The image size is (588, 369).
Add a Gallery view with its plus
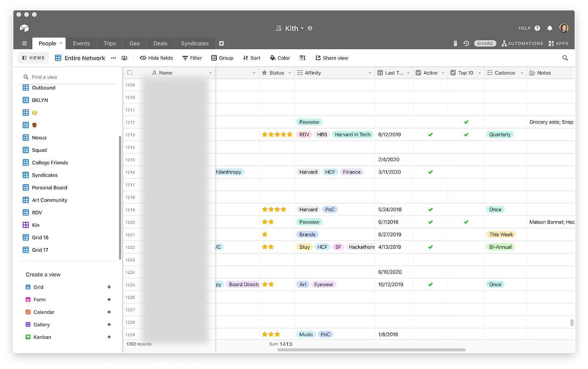pyautogui.click(x=109, y=325)
